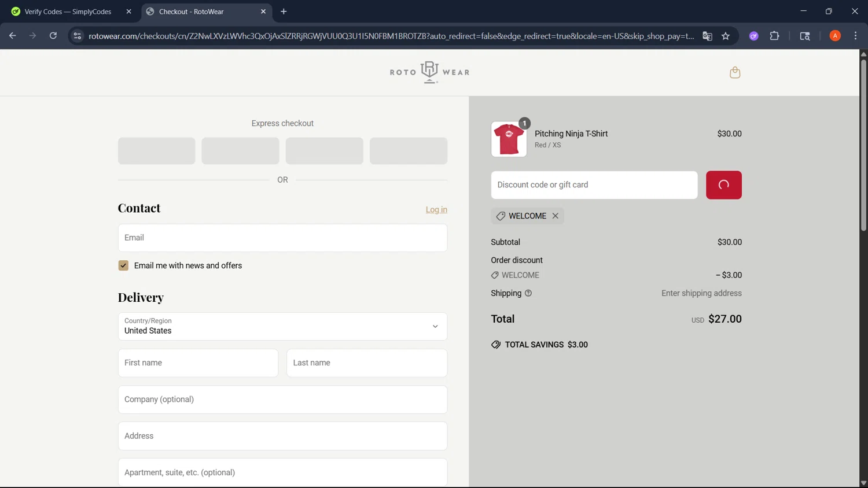Click the Total $27.00 amount
The width and height of the screenshot is (868, 488).
click(x=724, y=319)
